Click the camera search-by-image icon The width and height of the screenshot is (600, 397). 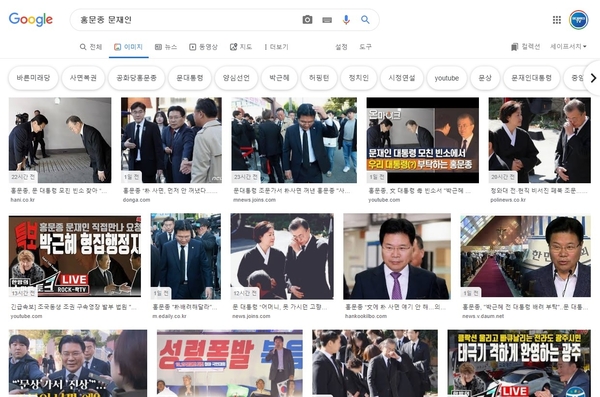(x=307, y=20)
